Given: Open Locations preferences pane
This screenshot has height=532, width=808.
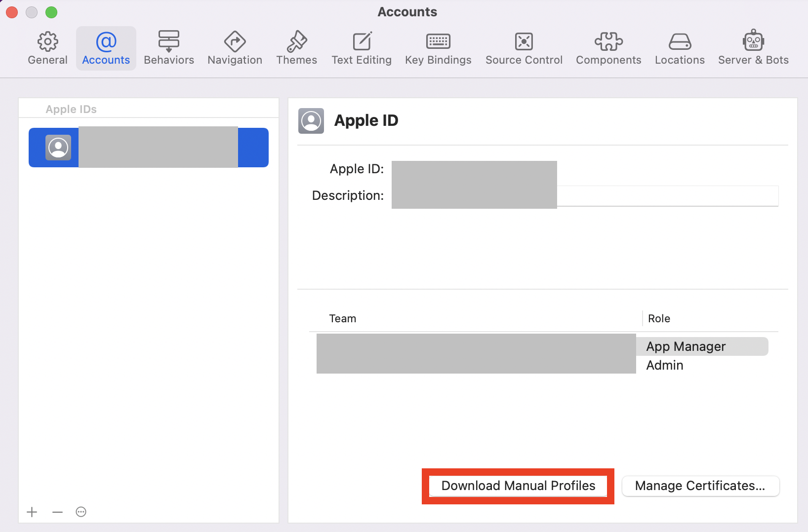Looking at the screenshot, I should [x=680, y=48].
